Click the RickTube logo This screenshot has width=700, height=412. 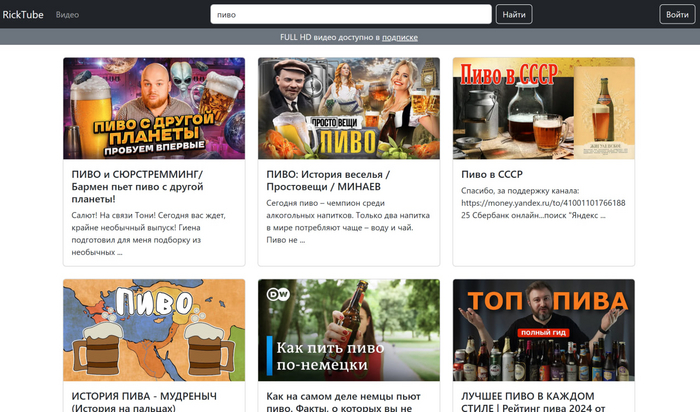pyautogui.click(x=23, y=15)
